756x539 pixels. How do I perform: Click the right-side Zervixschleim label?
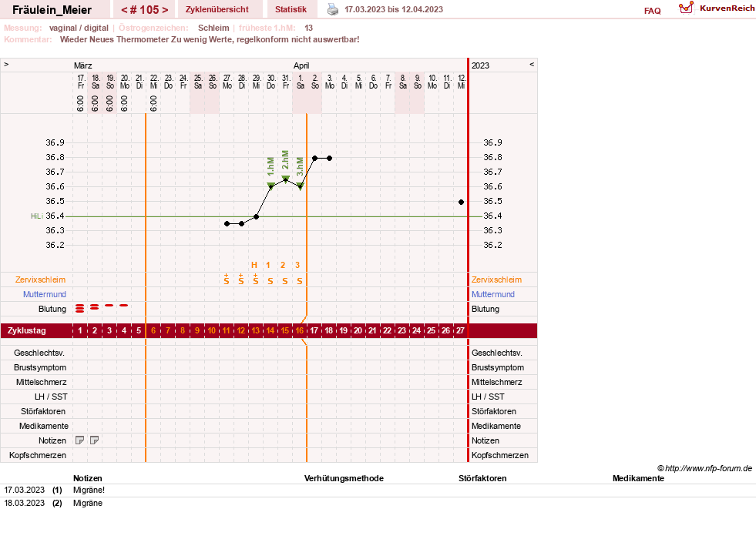point(496,280)
